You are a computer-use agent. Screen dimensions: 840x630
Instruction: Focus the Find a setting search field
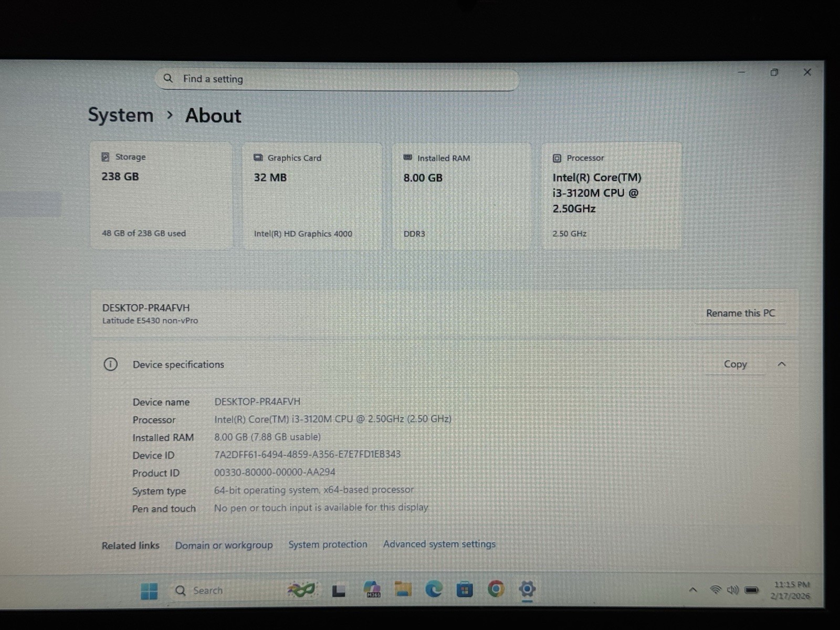[x=337, y=79]
